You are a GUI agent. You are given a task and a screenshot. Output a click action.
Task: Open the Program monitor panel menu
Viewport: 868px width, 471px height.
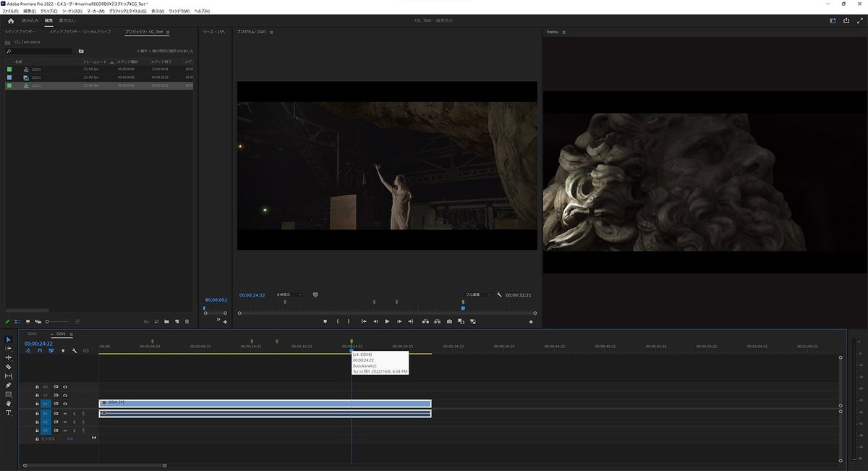point(271,33)
